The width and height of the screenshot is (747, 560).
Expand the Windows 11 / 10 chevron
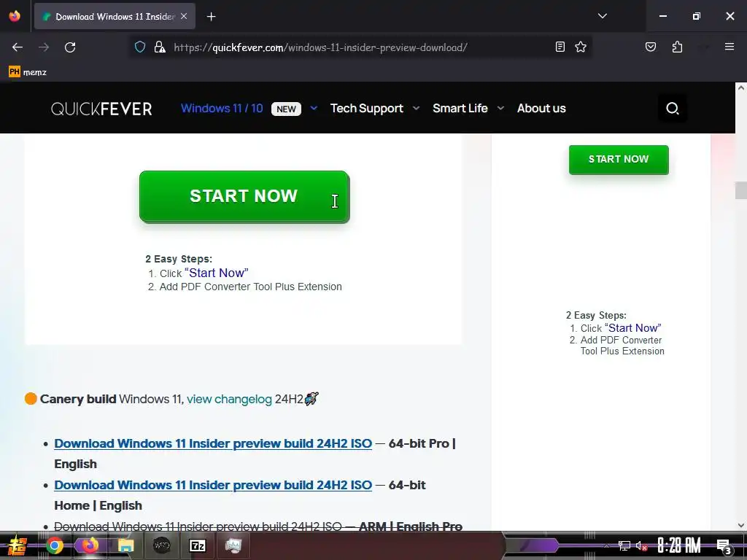pos(314,108)
